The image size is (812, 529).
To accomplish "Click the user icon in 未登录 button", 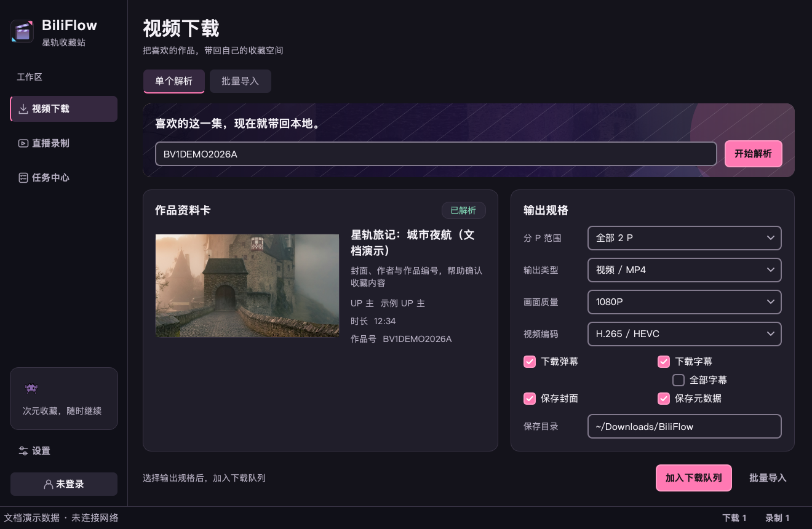I will (x=48, y=484).
